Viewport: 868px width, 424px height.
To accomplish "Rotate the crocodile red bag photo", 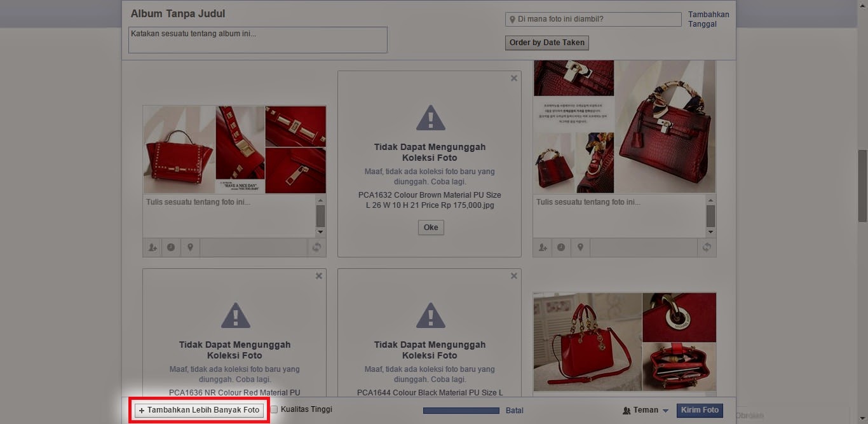I will [707, 247].
